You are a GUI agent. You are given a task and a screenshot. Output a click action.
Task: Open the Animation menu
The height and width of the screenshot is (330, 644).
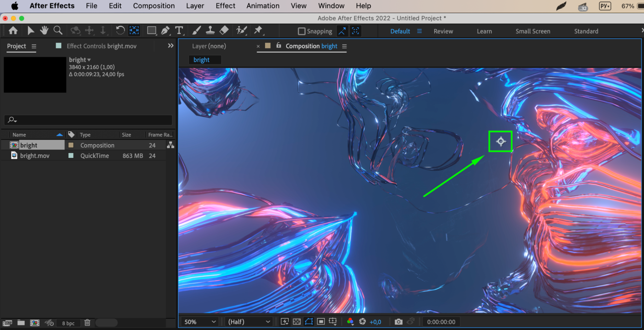(x=263, y=6)
